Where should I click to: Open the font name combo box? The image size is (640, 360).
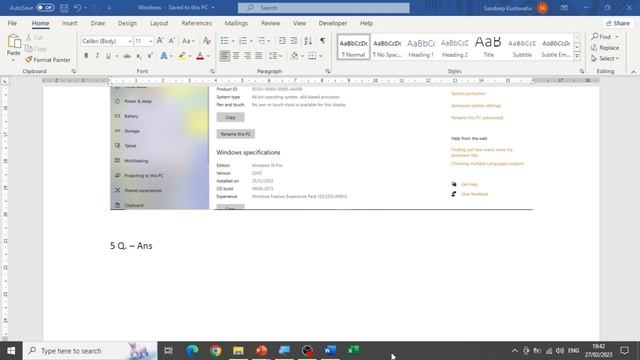point(107,41)
